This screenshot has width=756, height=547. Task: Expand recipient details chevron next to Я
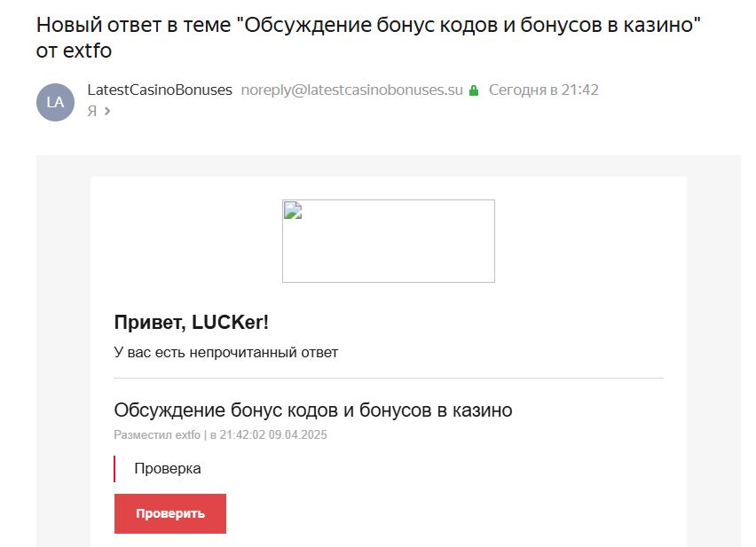point(107,112)
